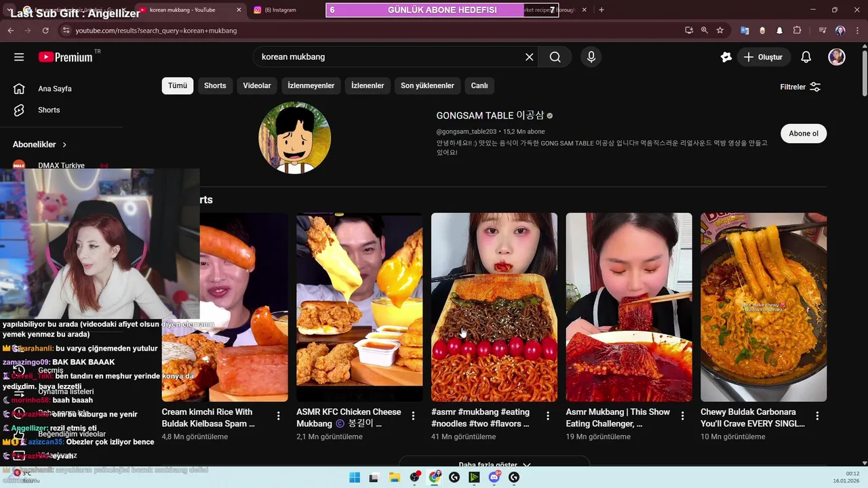Select the Shorts filter chip
The image size is (868, 488).
tap(215, 85)
